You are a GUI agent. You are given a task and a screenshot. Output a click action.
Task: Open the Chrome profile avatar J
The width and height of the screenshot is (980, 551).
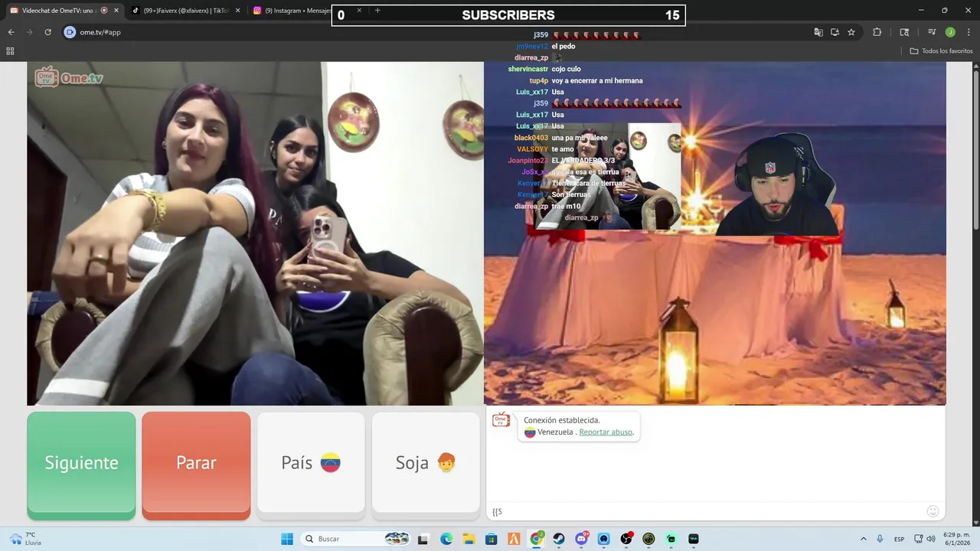(950, 32)
